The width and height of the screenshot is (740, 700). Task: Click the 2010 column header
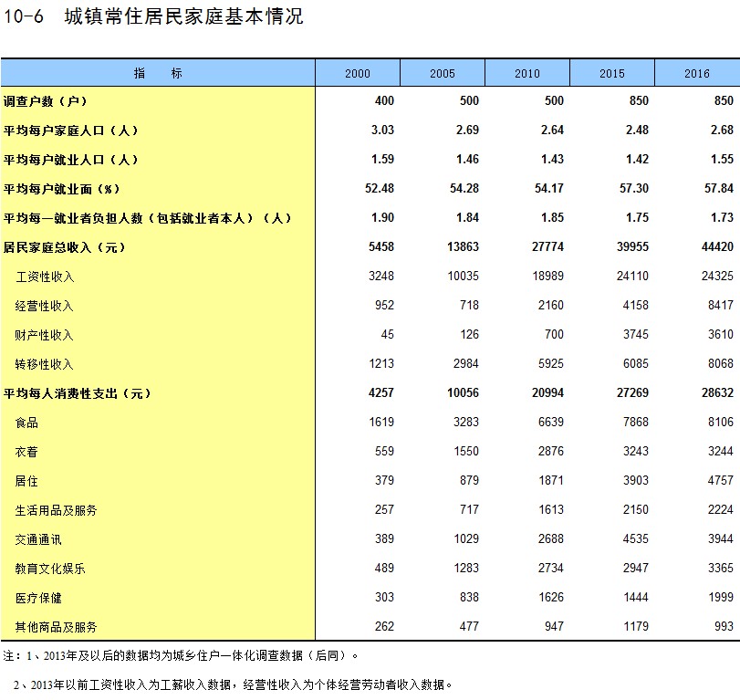(x=527, y=73)
